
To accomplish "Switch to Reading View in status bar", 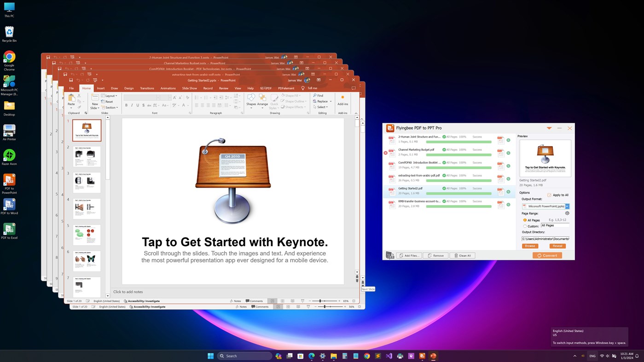I will (292, 301).
